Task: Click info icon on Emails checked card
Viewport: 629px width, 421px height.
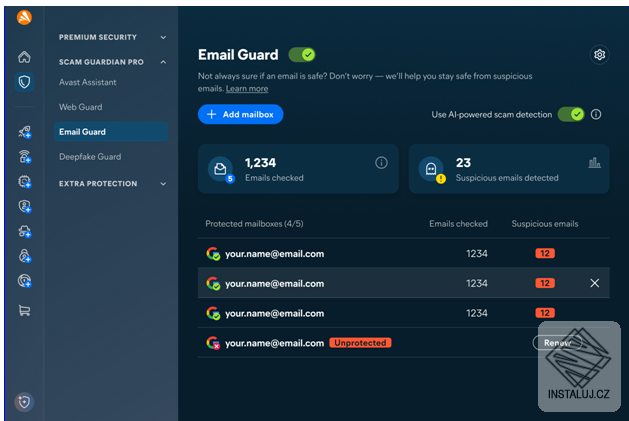Action: tap(381, 163)
